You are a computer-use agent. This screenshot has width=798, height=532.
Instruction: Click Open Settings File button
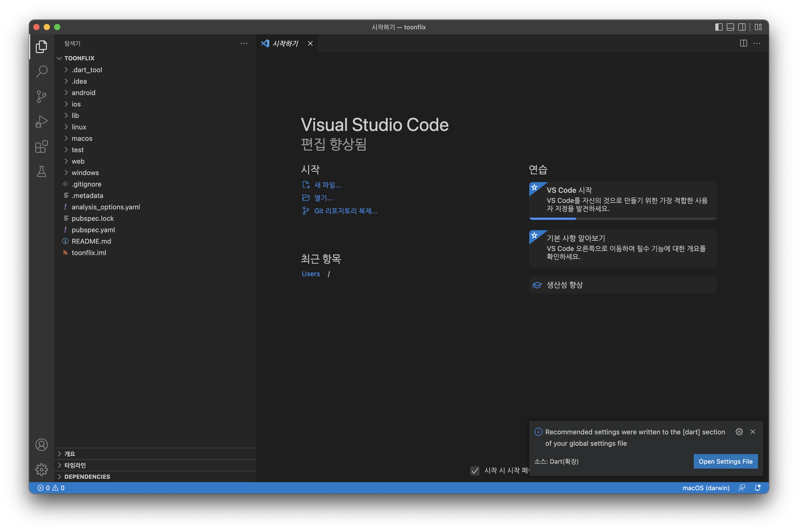725,461
